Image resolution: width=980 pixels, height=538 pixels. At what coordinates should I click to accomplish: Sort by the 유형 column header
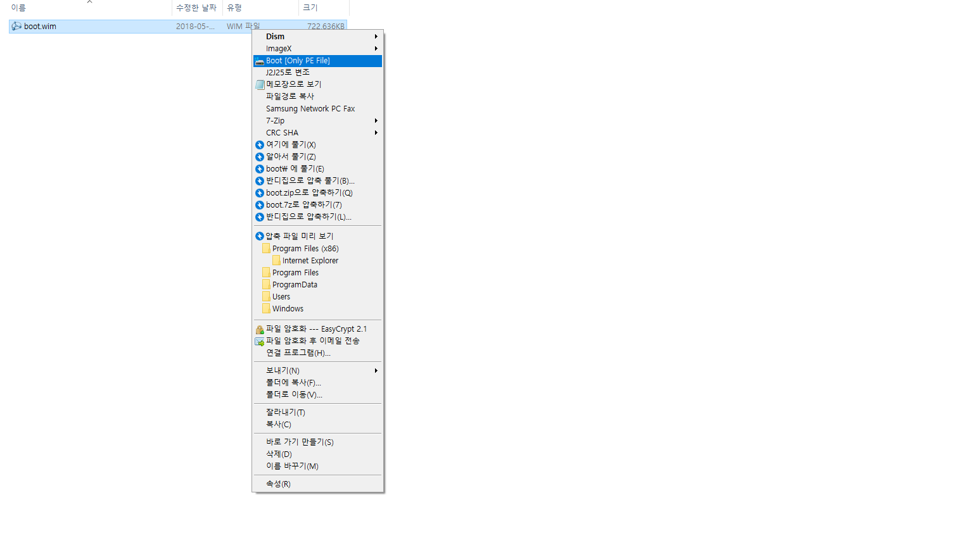(x=260, y=8)
